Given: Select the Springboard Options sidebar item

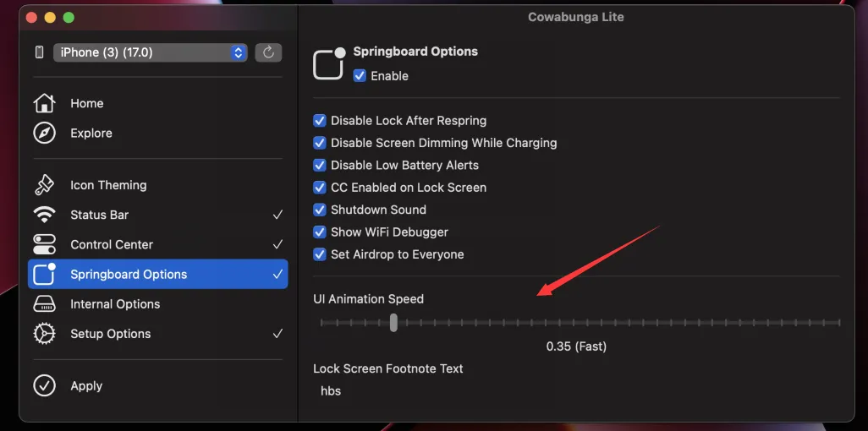Looking at the screenshot, I should pyautogui.click(x=129, y=275).
